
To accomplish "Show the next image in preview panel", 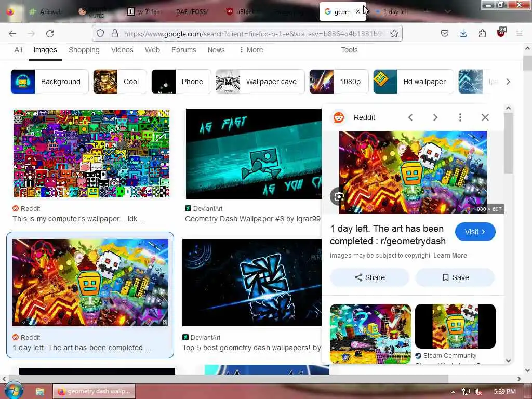I will pos(435,117).
